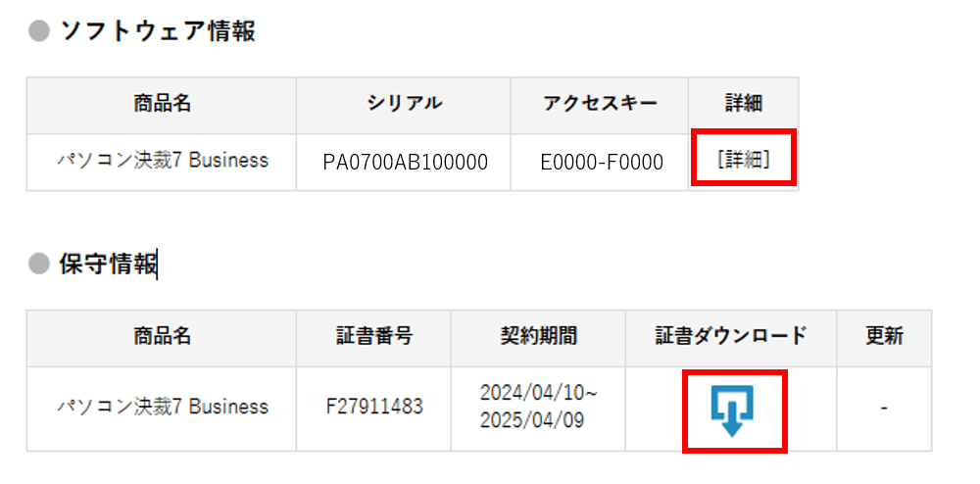Click certificate number F27911483
The height and width of the screenshot is (484, 980).
374,408
